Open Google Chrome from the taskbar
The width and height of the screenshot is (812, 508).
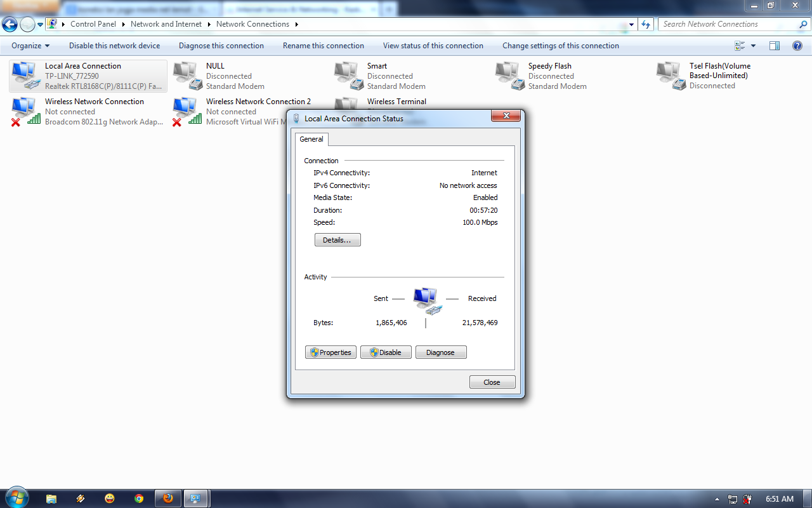(138, 498)
